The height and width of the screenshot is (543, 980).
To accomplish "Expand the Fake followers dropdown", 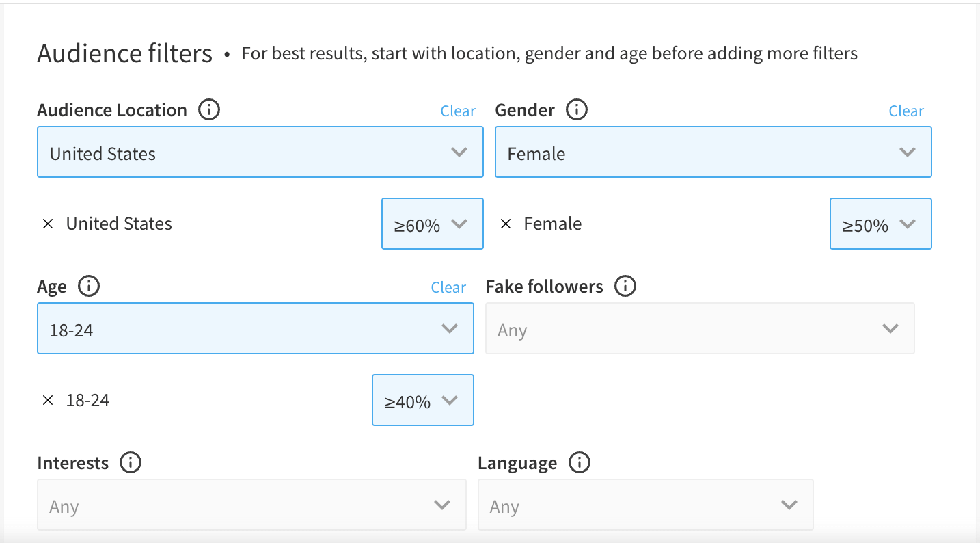I will (x=699, y=328).
